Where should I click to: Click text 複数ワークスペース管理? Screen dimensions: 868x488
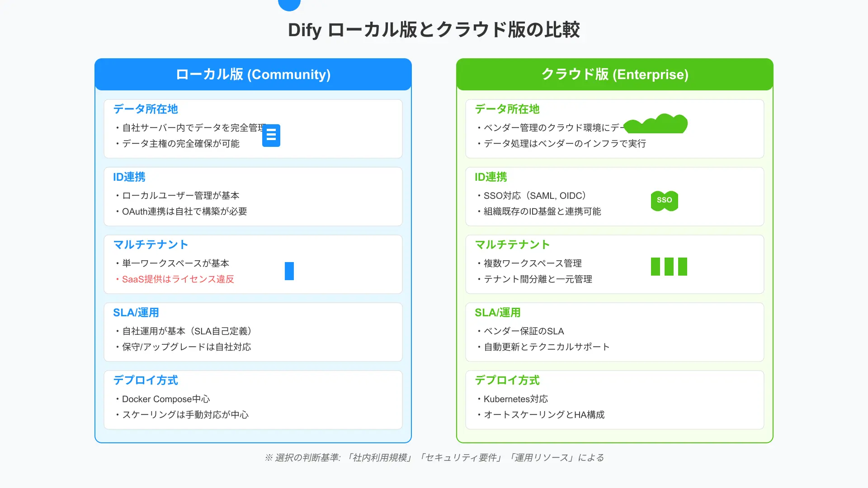[x=529, y=263]
